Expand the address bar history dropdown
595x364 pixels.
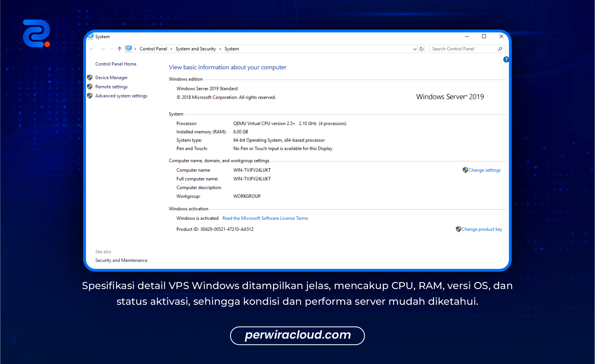click(415, 49)
